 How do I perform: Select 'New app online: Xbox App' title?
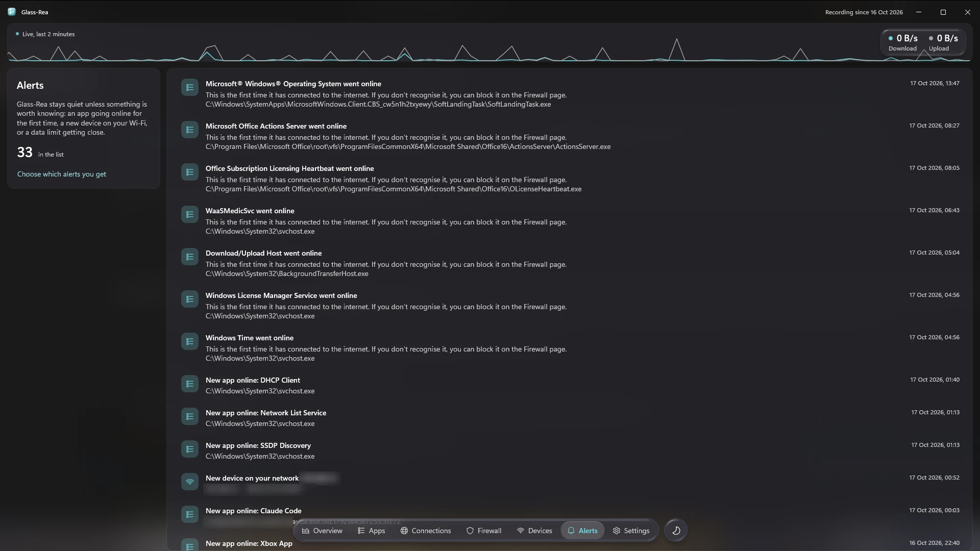pos(249,543)
